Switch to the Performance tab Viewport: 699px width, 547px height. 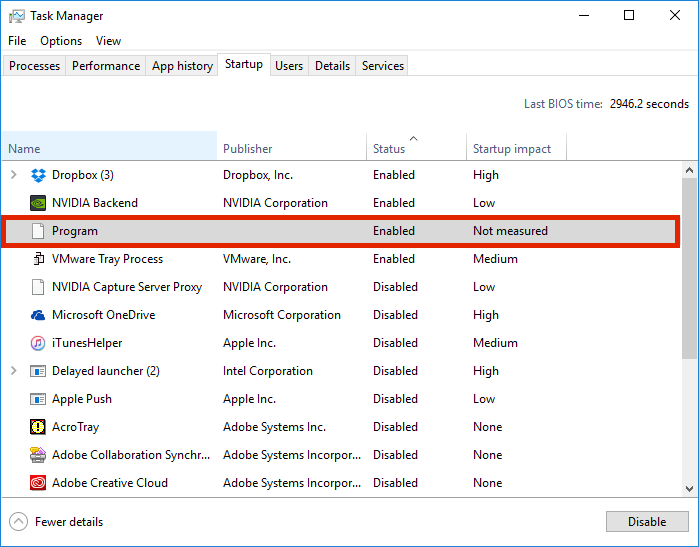point(106,66)
